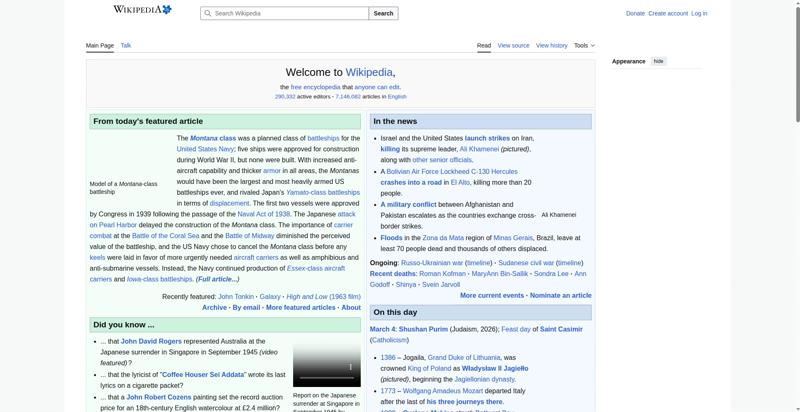Hide the Appearance panel
Viewport: 800px width, 412px height.
click(x=658, y=61)
